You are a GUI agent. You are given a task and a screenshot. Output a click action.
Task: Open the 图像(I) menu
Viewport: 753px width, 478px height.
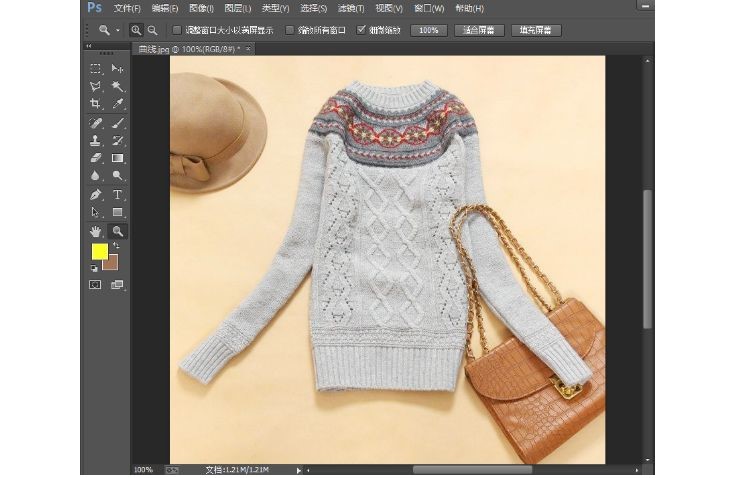pos(201,8)
